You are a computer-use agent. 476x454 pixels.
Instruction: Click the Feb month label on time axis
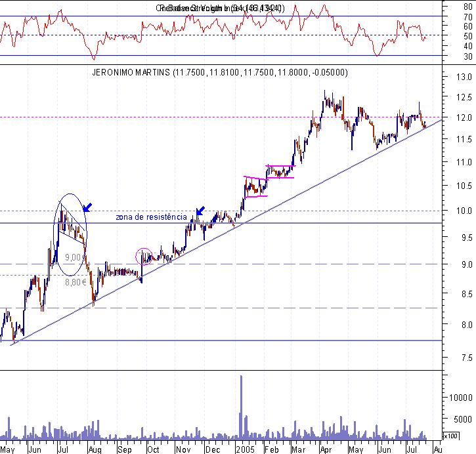pyautogui.click(x=271, y=449)
